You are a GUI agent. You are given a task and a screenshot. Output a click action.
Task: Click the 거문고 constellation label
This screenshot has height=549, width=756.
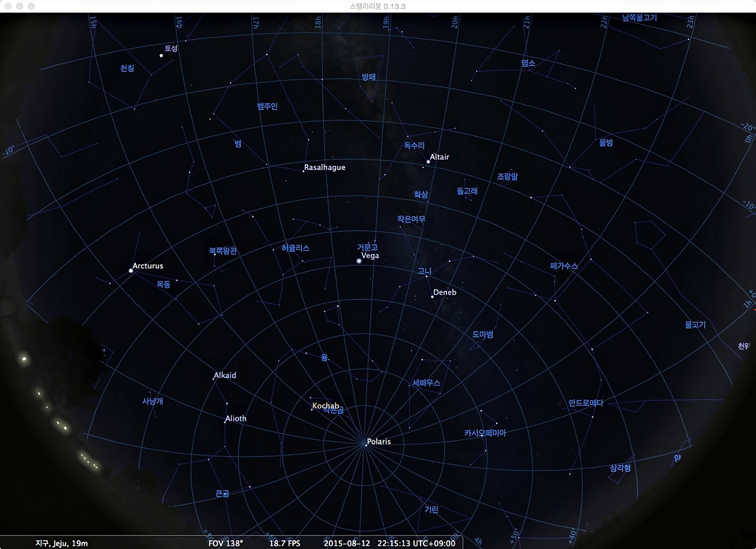[x=367, y=247]
